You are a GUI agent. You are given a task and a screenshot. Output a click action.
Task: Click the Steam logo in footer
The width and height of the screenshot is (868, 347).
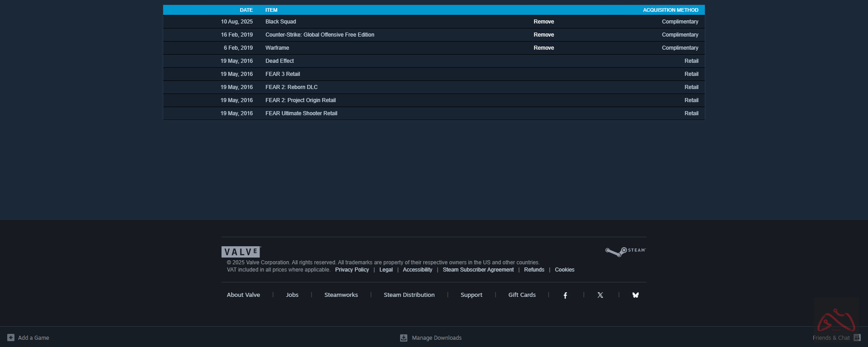pyautogui.click(x=626, y=251)
